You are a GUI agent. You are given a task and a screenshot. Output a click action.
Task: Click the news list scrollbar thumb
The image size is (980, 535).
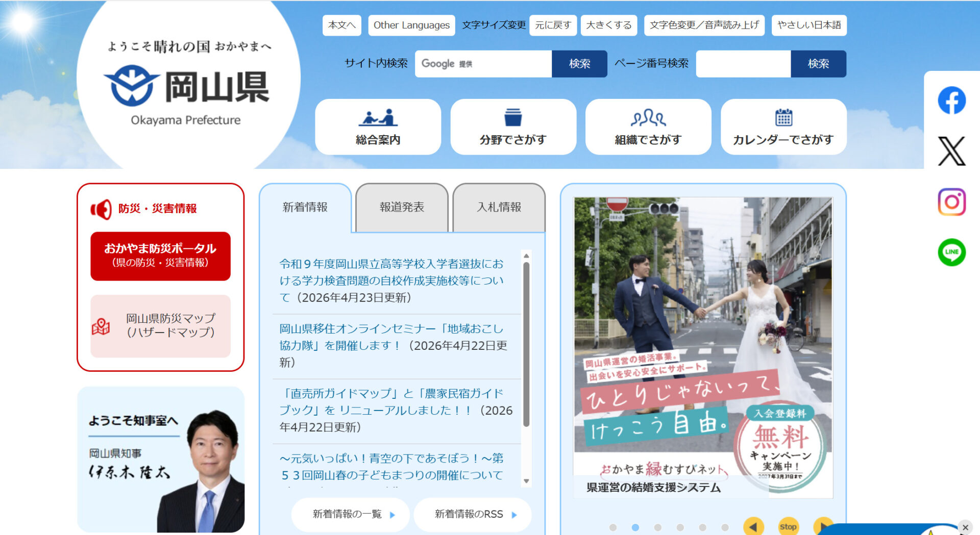pyautogui.click(x=526, y=344)
